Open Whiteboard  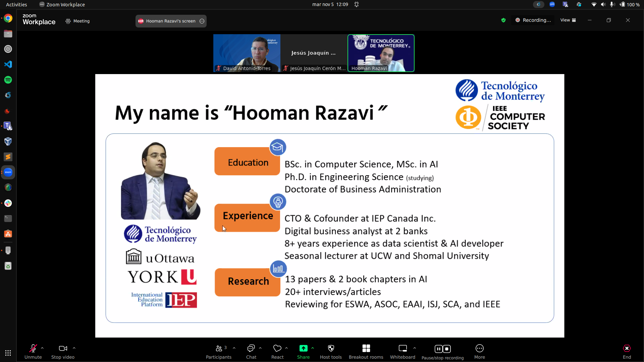(x=402, y=352)
